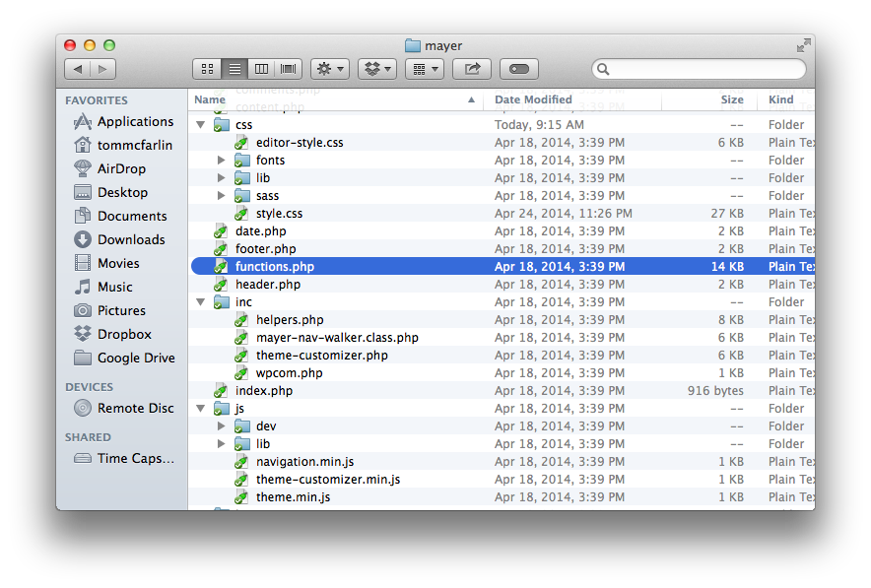Screen dimensions: 871x588
Task: Open AirDrop in the sidebar
Action: (x=110, y=168)
